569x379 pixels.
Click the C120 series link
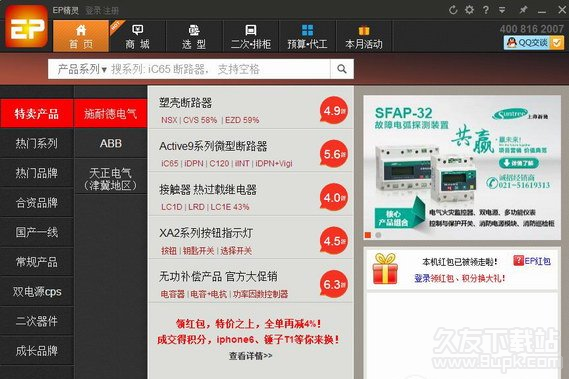[x=219, y=164]
